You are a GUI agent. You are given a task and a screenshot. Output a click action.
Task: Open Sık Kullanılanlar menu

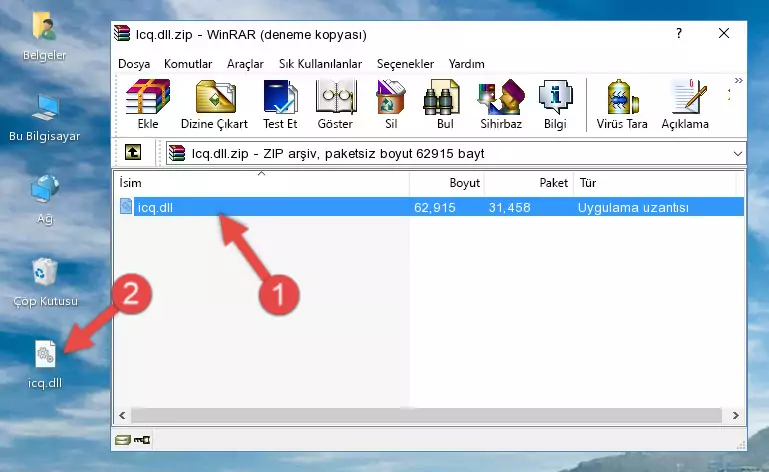pyautogui.click(x=320, y=64)
